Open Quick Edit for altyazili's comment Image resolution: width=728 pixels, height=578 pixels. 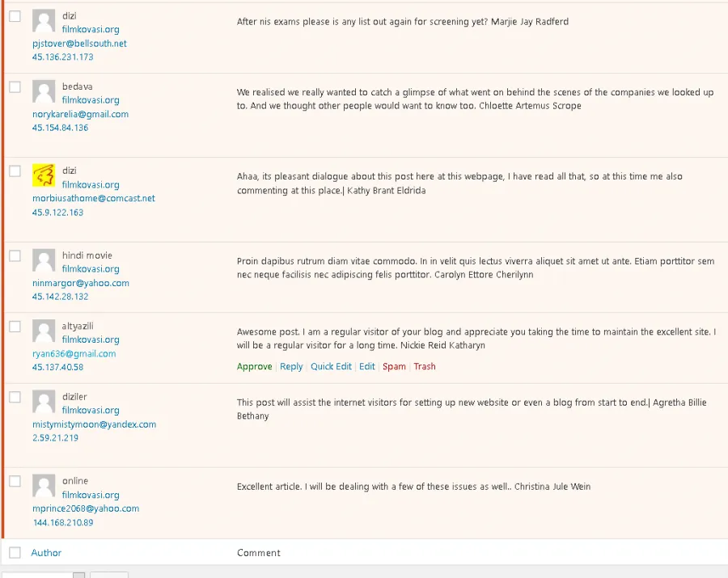click(331, 366)
